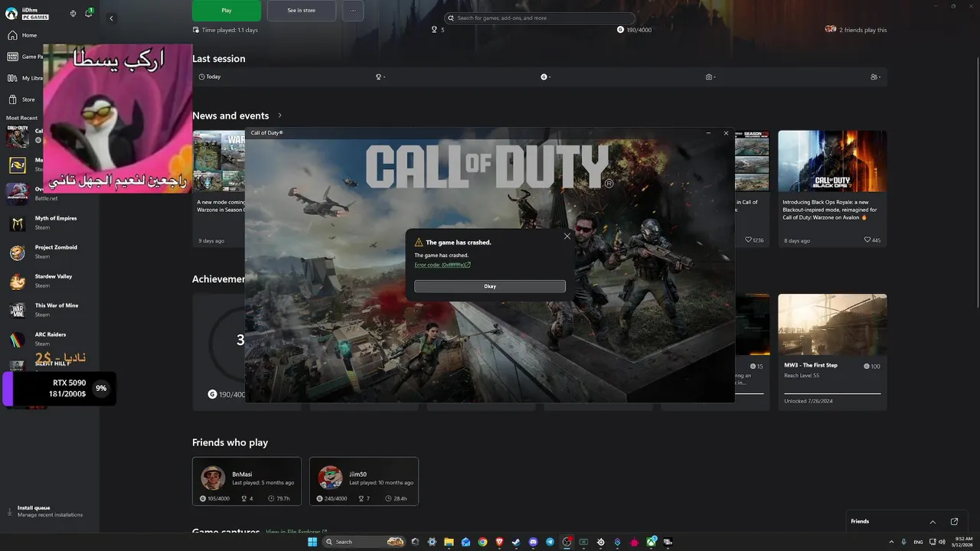Open Call of Duty taskbar icon

668,542
